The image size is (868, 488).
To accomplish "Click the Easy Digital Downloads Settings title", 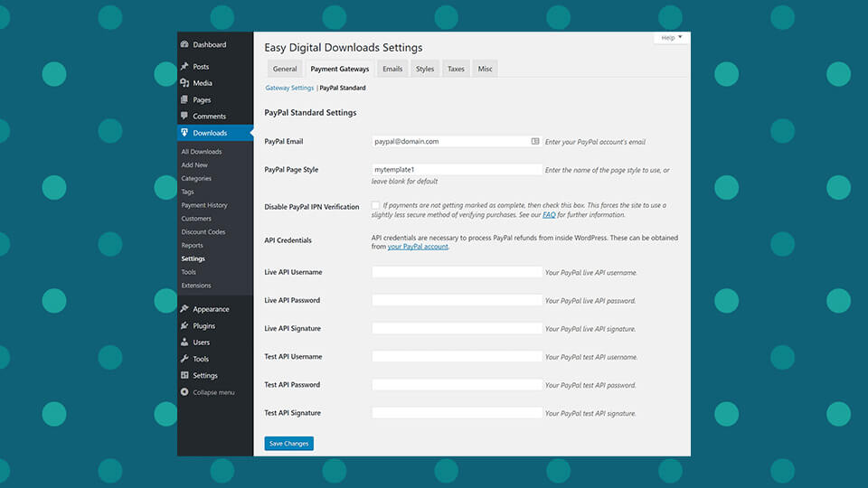I will tap(344, 48).
